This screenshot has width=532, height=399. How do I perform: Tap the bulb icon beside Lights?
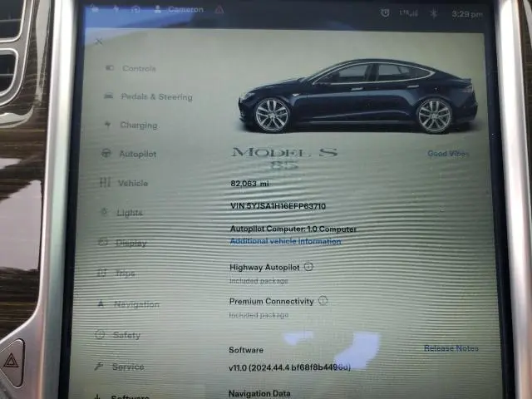104,212
